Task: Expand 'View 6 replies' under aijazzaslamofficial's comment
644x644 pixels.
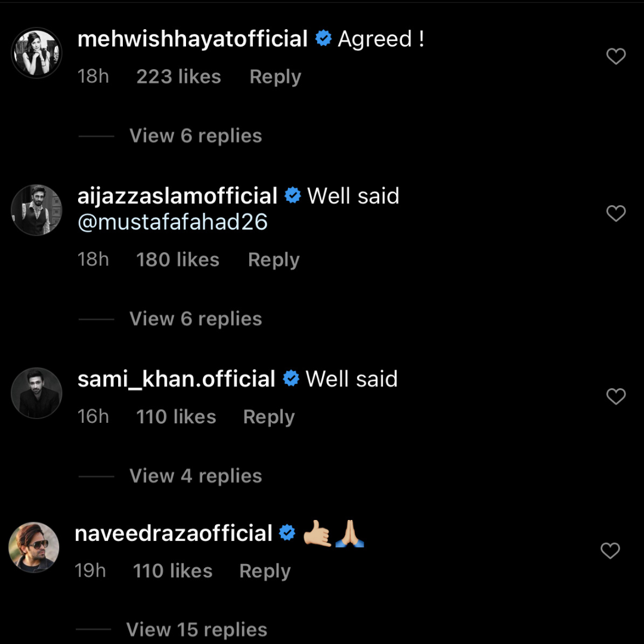Action: click(196, 319)
